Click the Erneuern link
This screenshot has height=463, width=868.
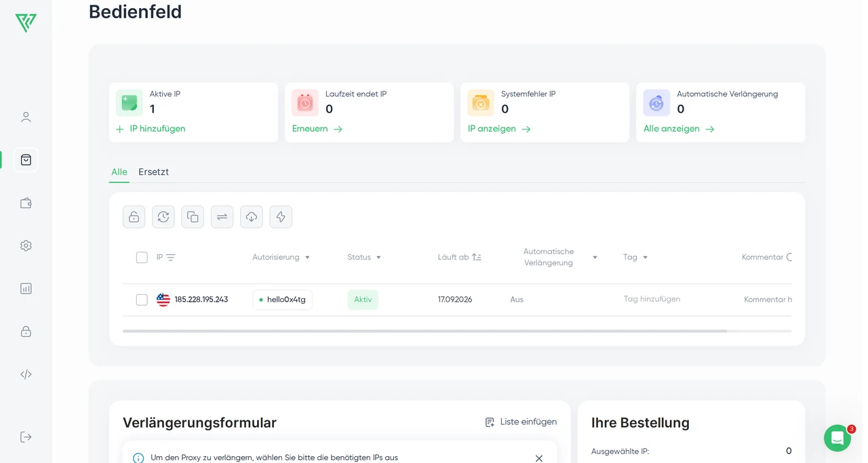click(317, 129)
